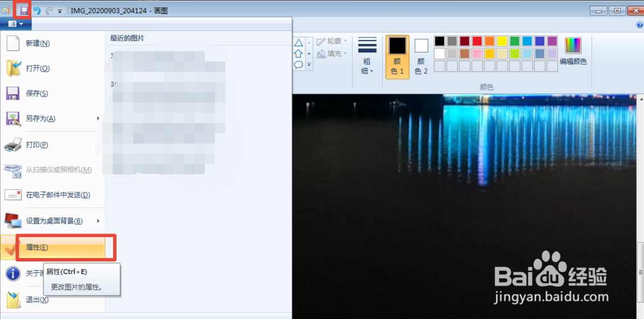Pick the blue-gray color swatch

[540, 54]
